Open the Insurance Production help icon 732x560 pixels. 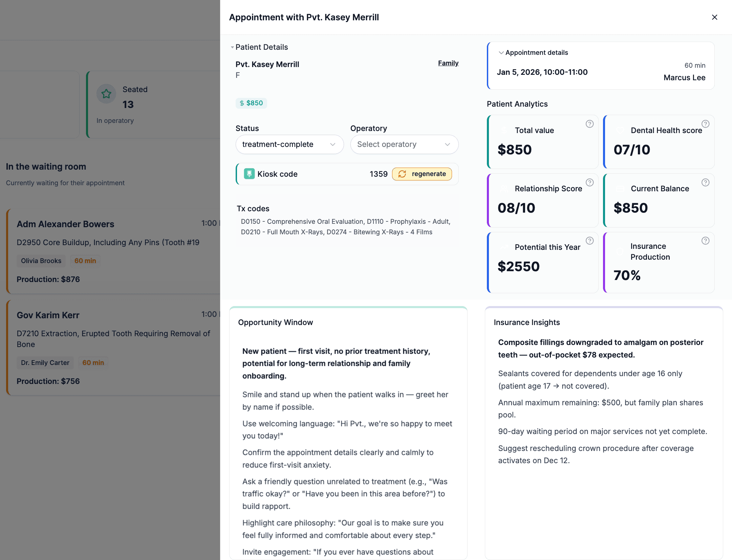click(706, 241)
